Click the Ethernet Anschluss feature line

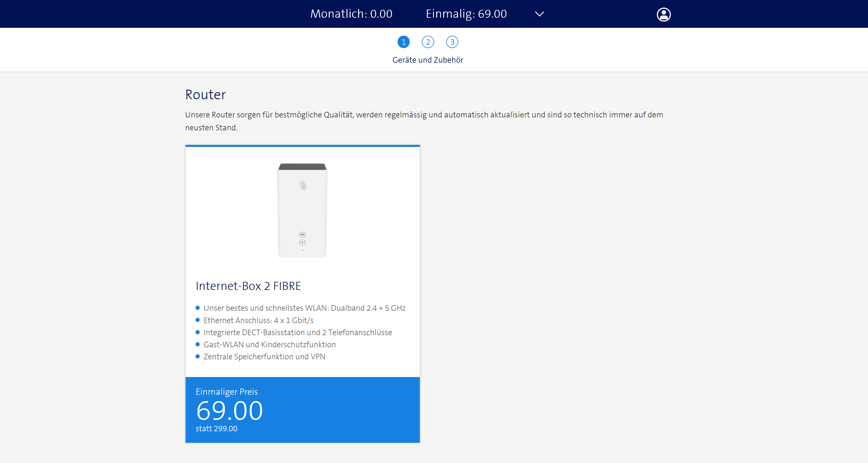click(x=258, y=320)
